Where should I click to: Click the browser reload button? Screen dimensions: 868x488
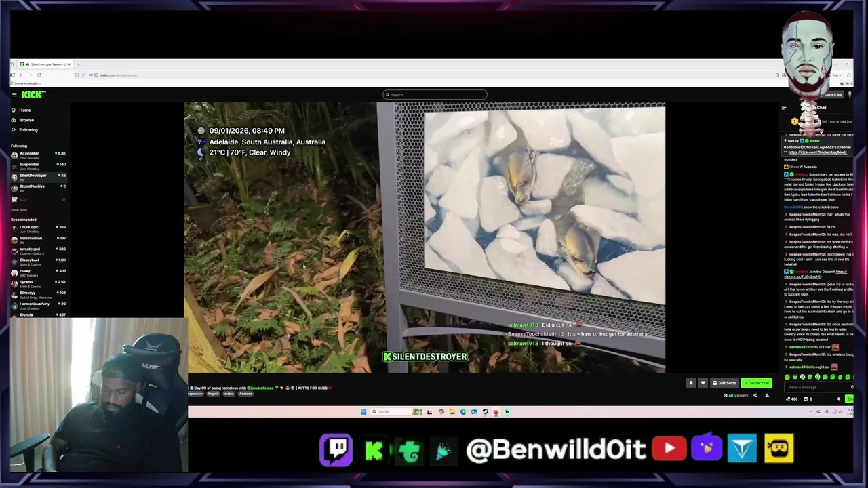coord(39,75)
